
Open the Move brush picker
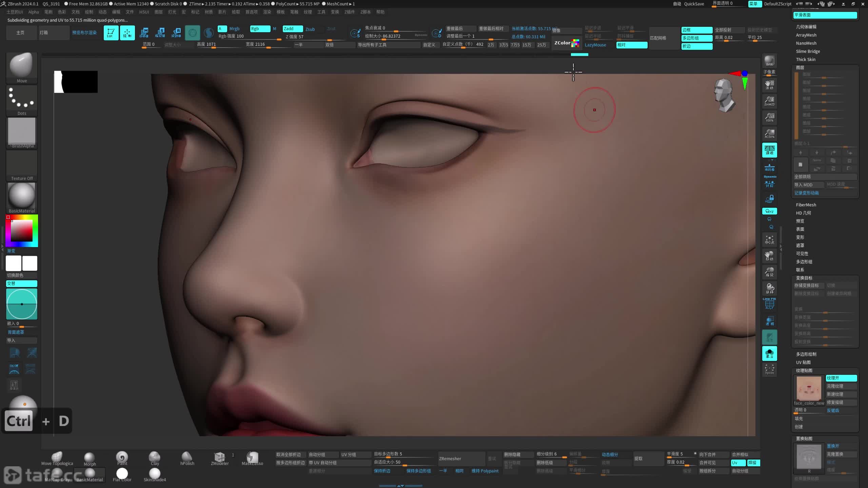(x=22, y=67)
